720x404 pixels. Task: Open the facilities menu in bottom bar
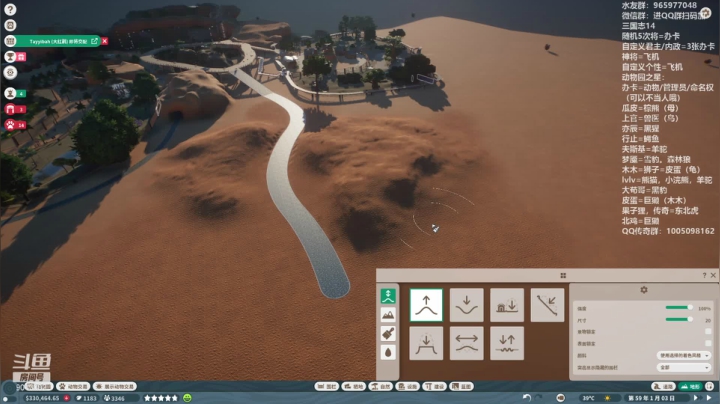[407, 387]
